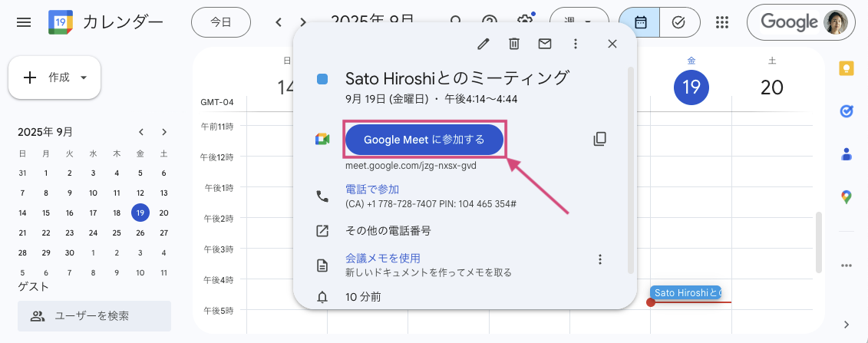This screenshot has width=868, height=343.
Task: Open the 会議メモ three-dot options
Action: [x=599, y=259]
